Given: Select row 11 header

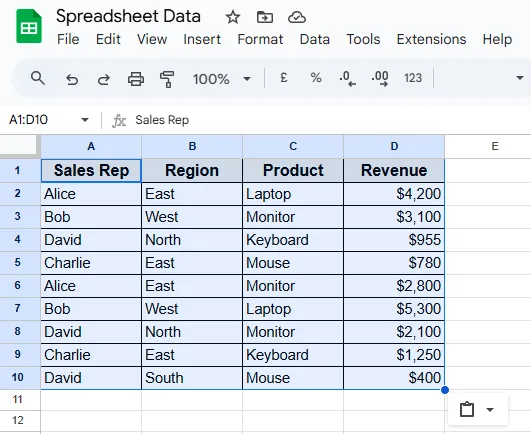Looking at the screenshot, I should (20, 400).
